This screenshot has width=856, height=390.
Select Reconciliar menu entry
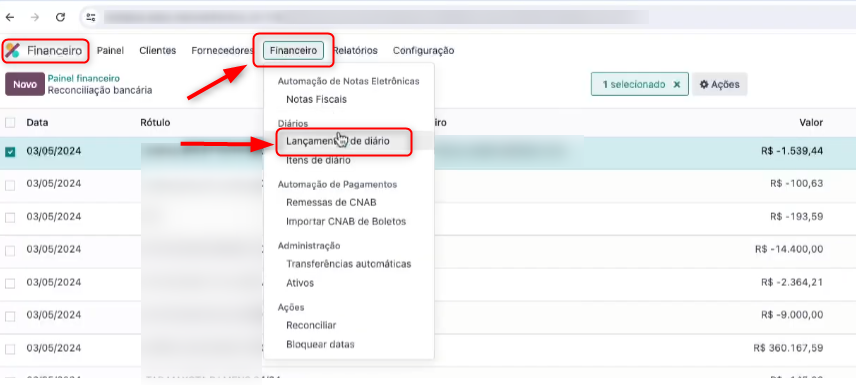coord(311,325)
